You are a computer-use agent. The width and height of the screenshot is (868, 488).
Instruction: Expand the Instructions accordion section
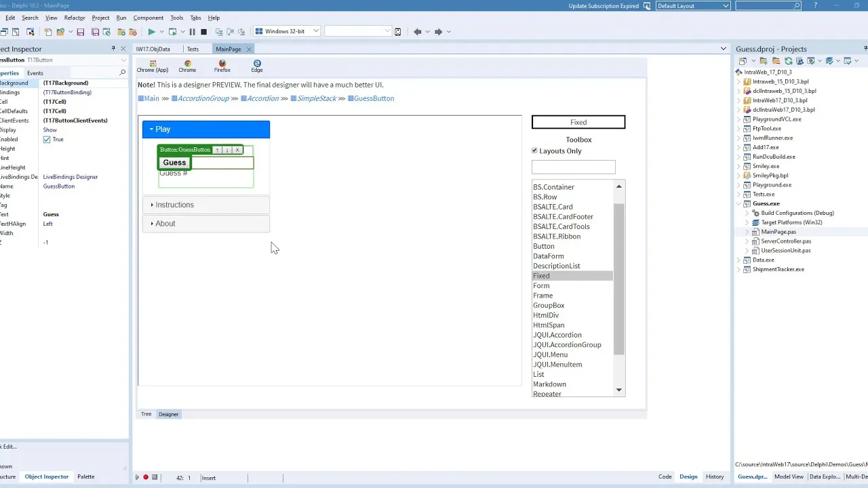(206, 205)
